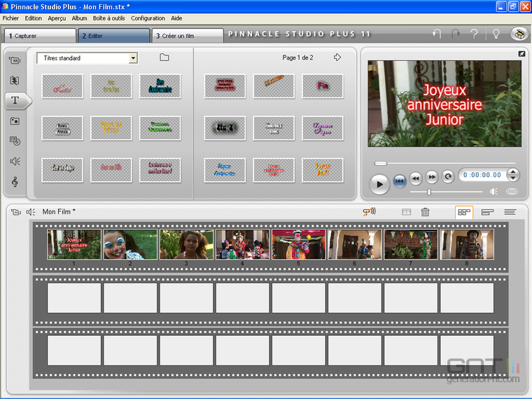
Task: Expand preview to full screen icon
Action: click(x=521, y=54)
